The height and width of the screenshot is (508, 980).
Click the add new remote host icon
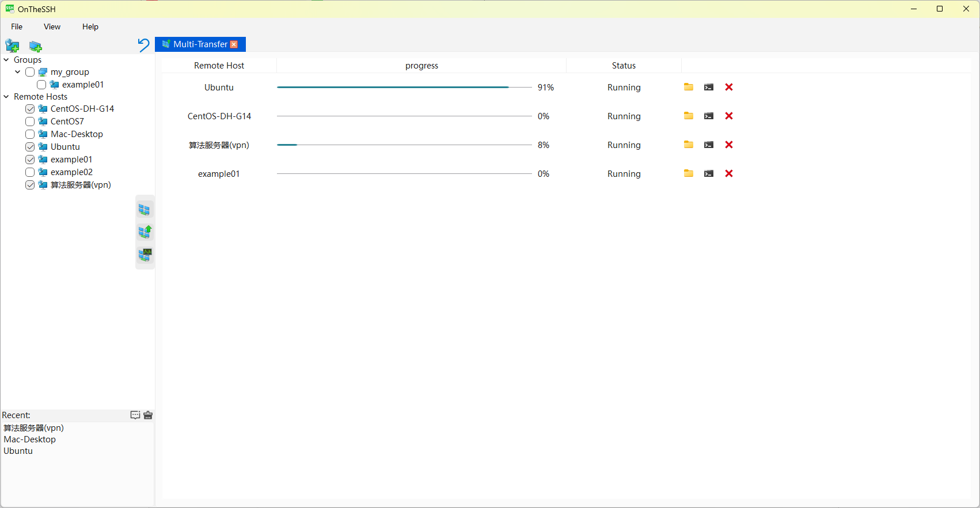[x=12, y=46]
